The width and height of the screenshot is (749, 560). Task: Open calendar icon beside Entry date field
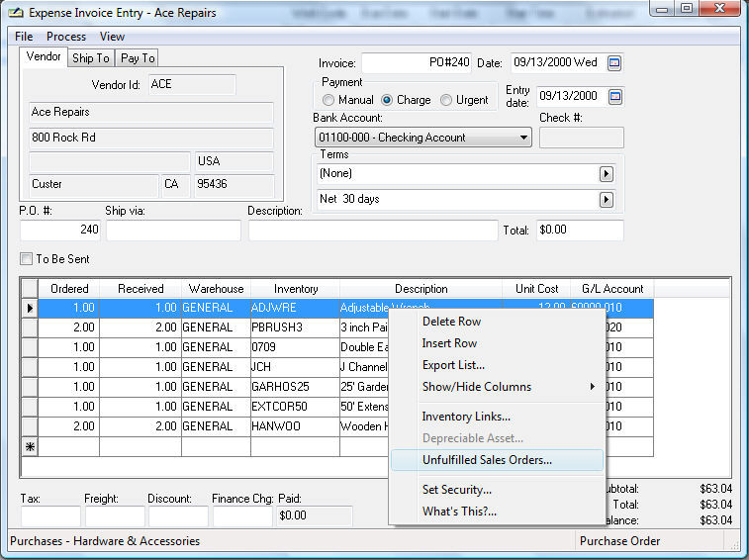coord(614,96)
